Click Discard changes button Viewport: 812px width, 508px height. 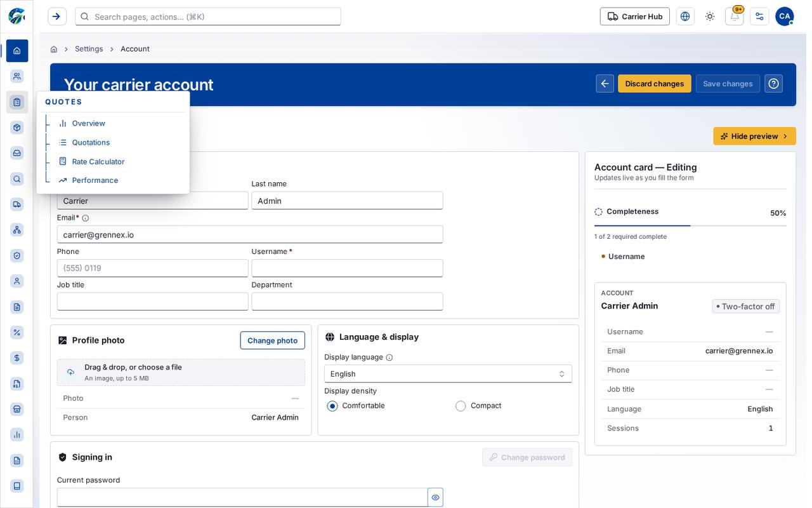655,84
